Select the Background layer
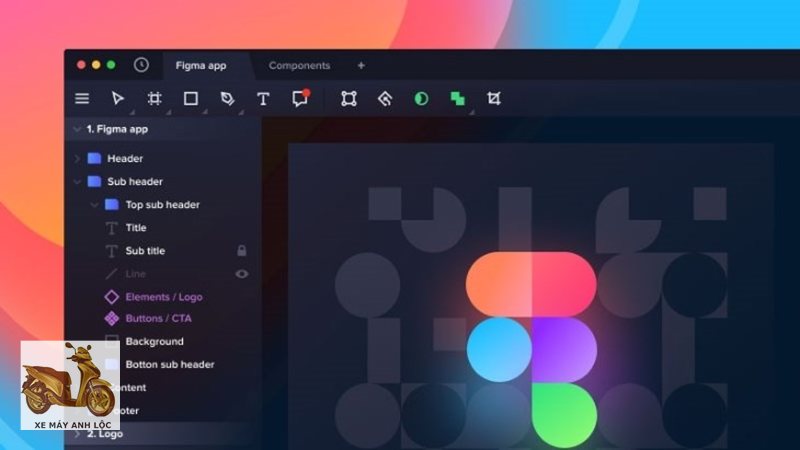The image size is (800, 450). (x=155, y=341)
